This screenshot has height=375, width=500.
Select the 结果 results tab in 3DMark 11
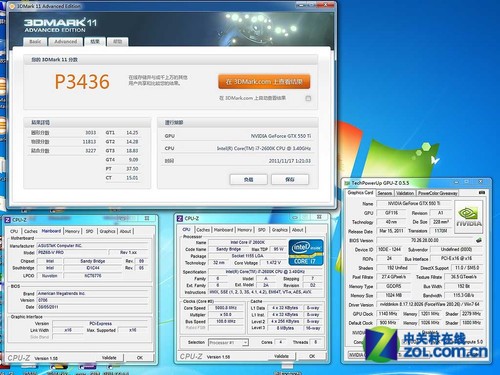tap(95, 41)
